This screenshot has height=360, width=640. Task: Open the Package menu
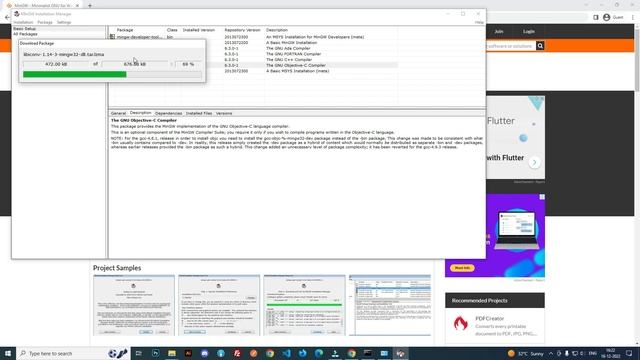pyautogui.click(x=45, y=22)
